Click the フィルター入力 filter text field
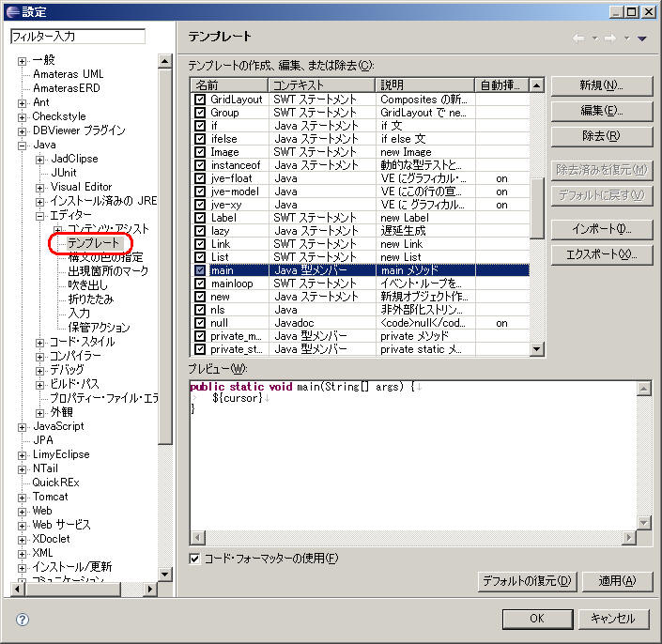Viewport: 662px width, 644px height. point(78,37)
